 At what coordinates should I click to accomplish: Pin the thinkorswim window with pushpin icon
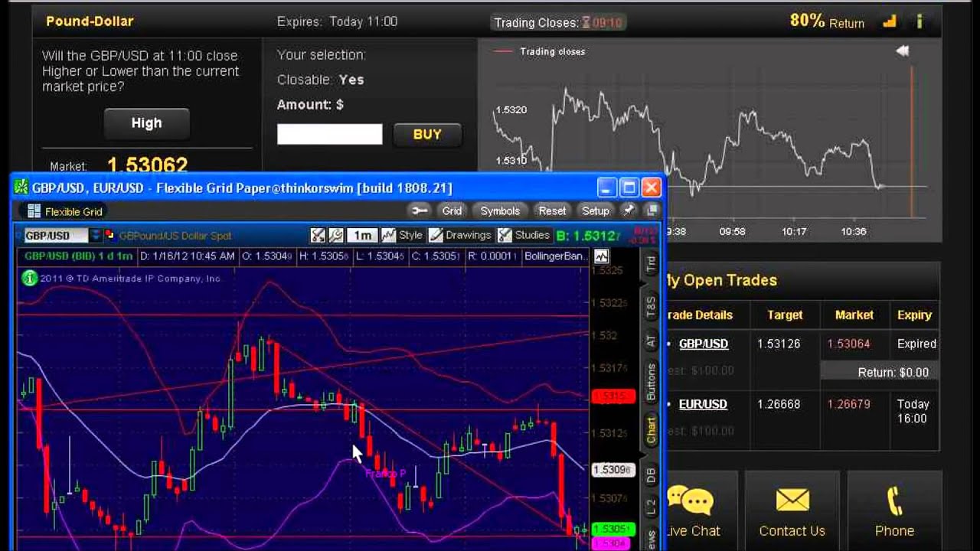629,210
